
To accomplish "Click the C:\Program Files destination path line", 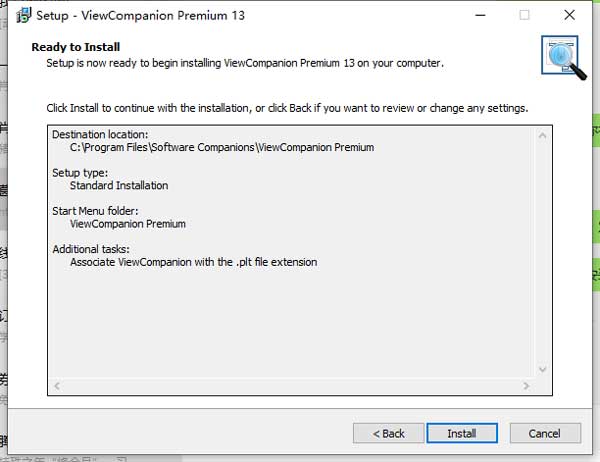I will tap(222, 147).
